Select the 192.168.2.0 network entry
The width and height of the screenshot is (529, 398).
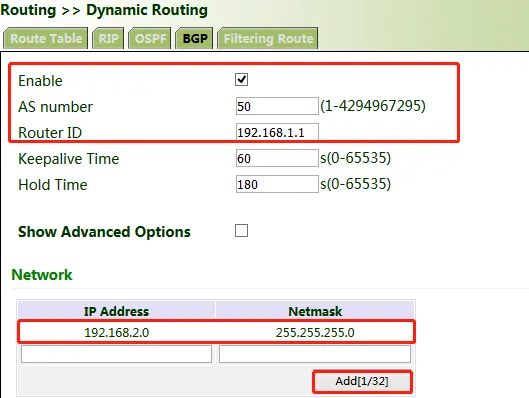116,333
